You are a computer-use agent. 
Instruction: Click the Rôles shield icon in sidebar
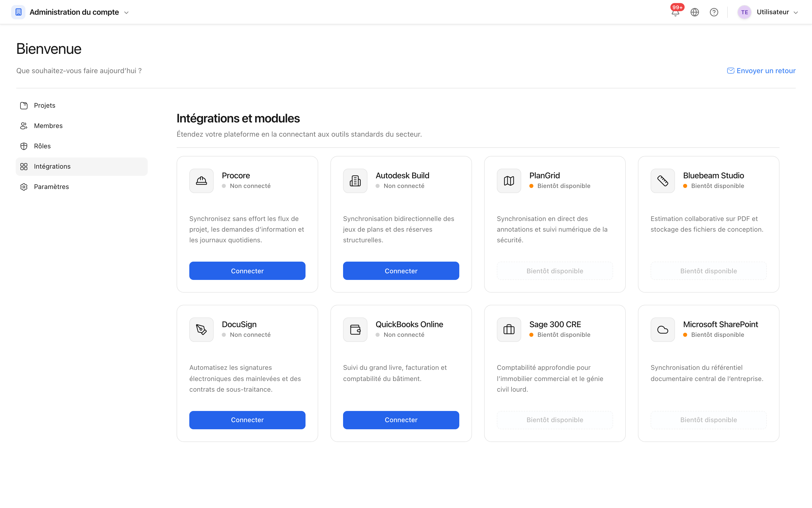(24, 146)
